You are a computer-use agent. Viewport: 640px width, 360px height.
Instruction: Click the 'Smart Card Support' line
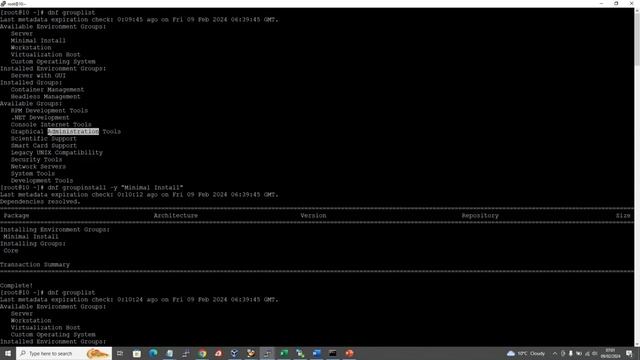[x=44, y=145]
